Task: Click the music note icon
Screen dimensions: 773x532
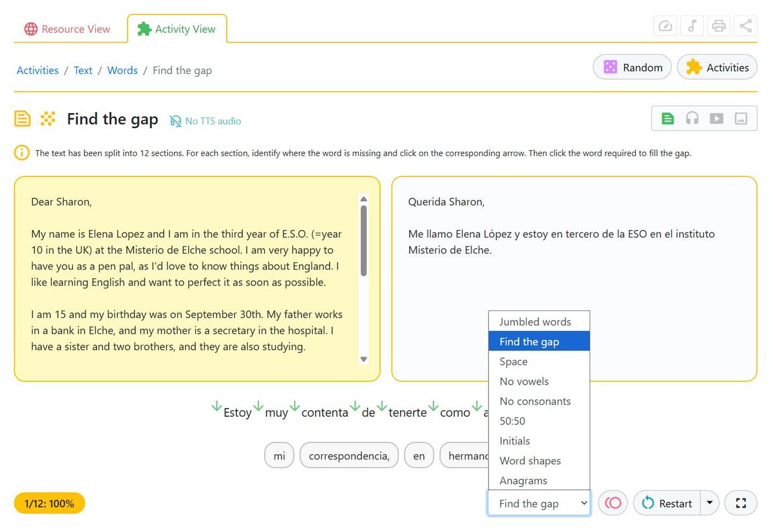Action: tap(692, 26)
